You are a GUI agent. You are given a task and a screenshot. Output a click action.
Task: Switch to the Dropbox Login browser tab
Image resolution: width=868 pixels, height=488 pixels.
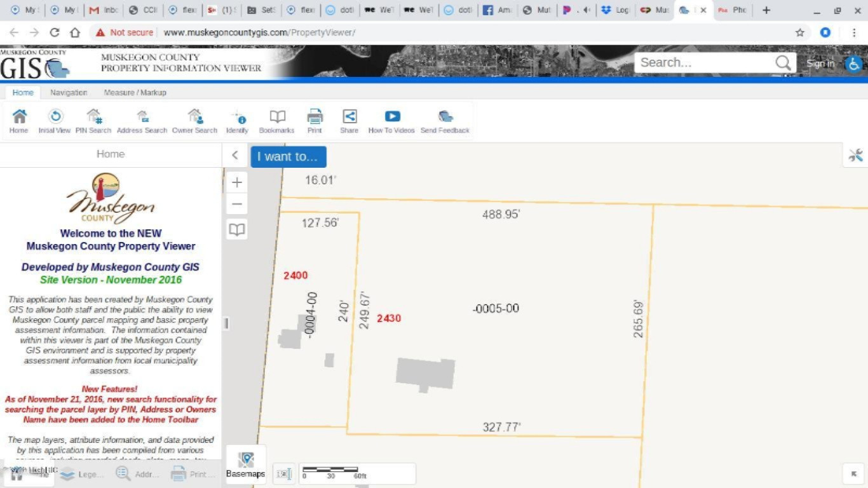615,10
